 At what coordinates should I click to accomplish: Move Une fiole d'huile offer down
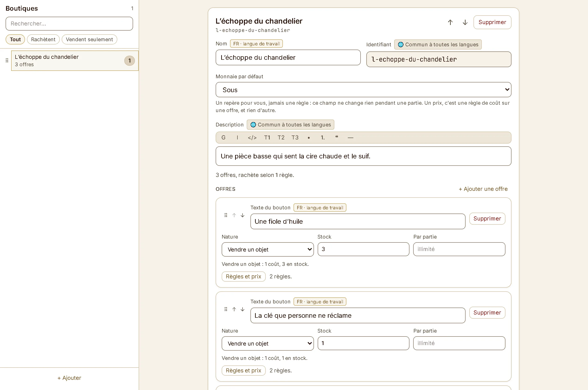tap(243, 215)
